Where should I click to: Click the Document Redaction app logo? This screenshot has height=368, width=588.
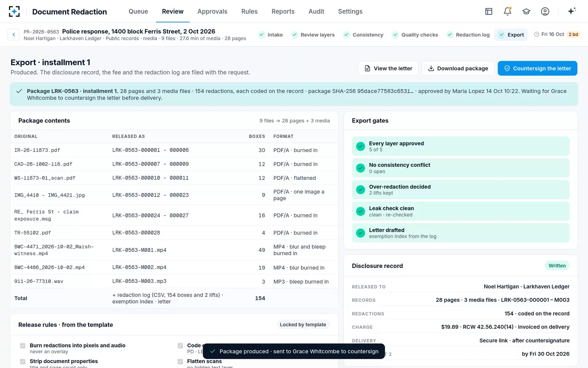pyautogui.click(x=14, y=11)
